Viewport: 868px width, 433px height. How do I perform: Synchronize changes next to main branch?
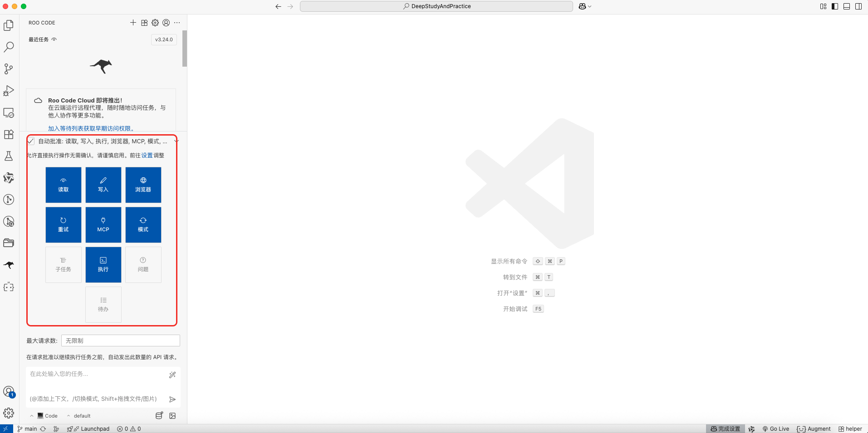[43, 429]
